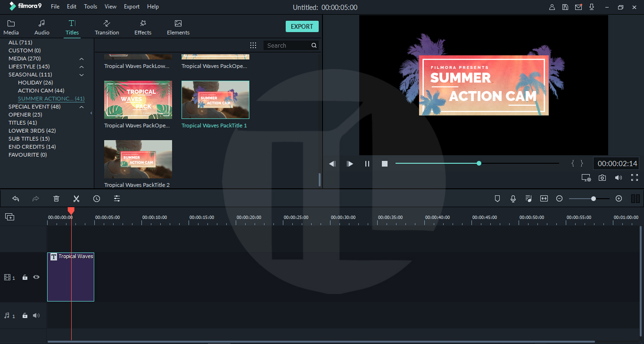Collapse the SEASONAL category

[x=81, y=74]
